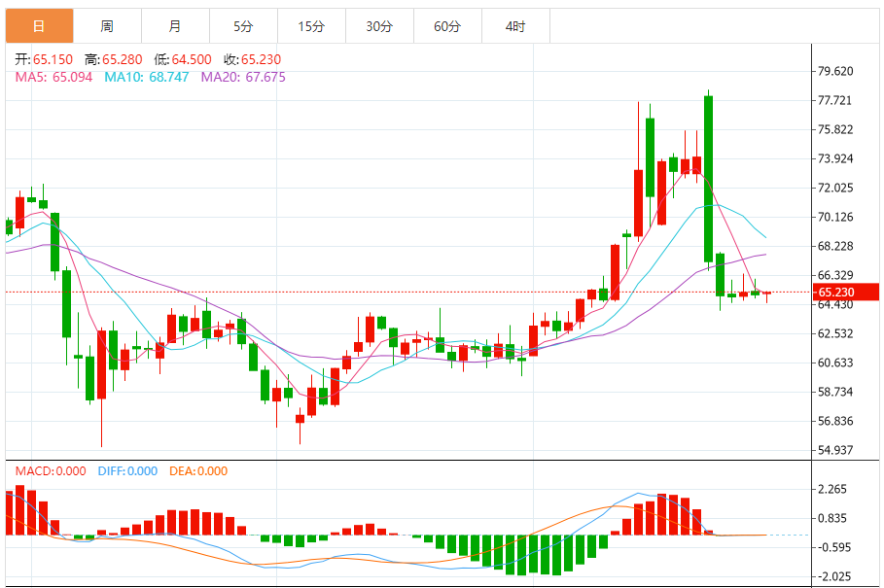Screen dimensions: 884x588
Task: Click the red 65.230 current price tag
Action: click(x=845, y=293)
